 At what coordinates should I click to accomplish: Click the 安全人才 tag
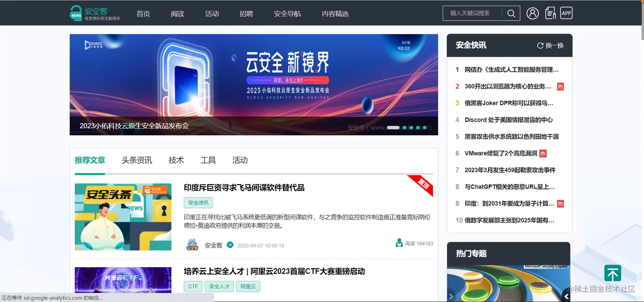pyautogui.click(x=219, y=286)
